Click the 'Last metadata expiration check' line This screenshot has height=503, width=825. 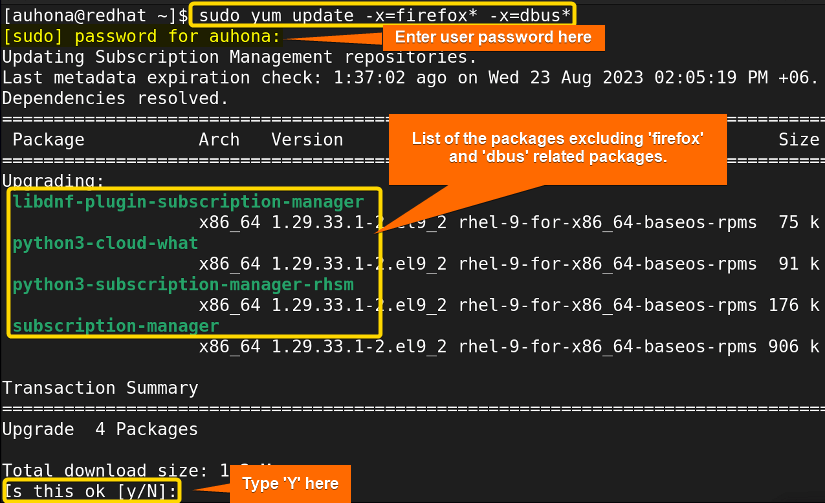point(410,78)
